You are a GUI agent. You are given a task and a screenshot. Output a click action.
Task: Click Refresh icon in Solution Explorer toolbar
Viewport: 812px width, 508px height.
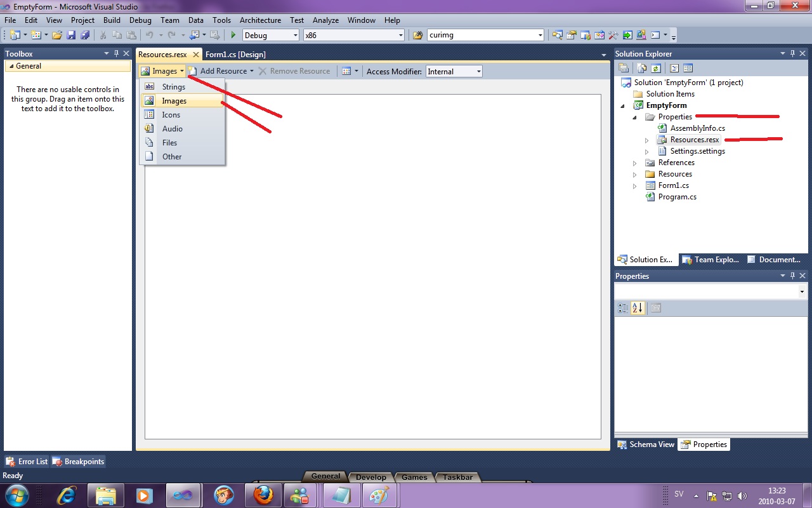656,68
